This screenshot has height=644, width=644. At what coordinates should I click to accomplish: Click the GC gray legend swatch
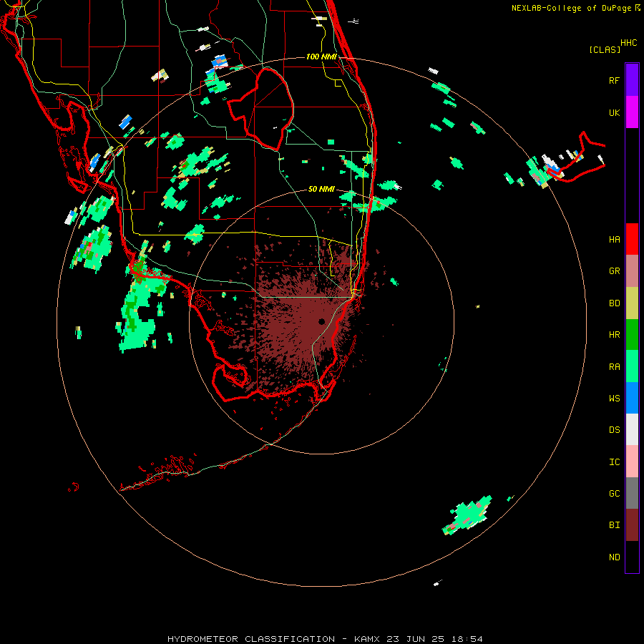pyautogui.click(x=632, y=493)
